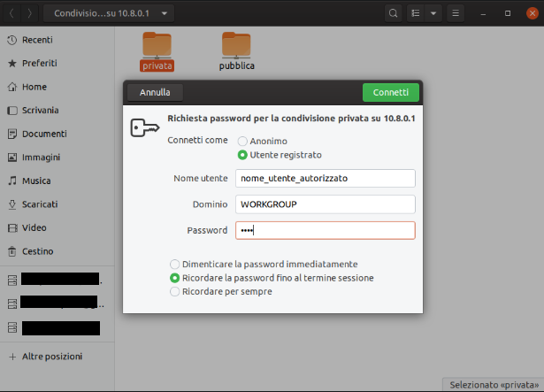Close the window with the orange X
Image resolution: width=544 pixels, height=392 pixels.
pos(533,13)
